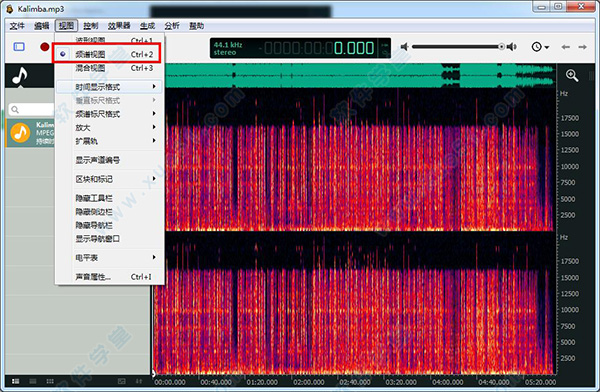Click the lower channel 15000 Hz label
The height and width of the screenshot is (392, 600).
pos(570,278)
